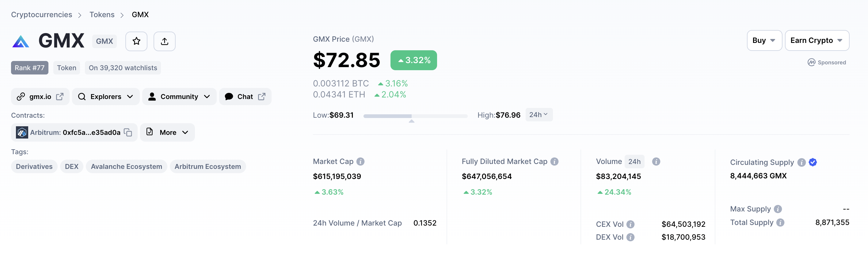Copy the Arbitrum contract address

tap(128, 132)
